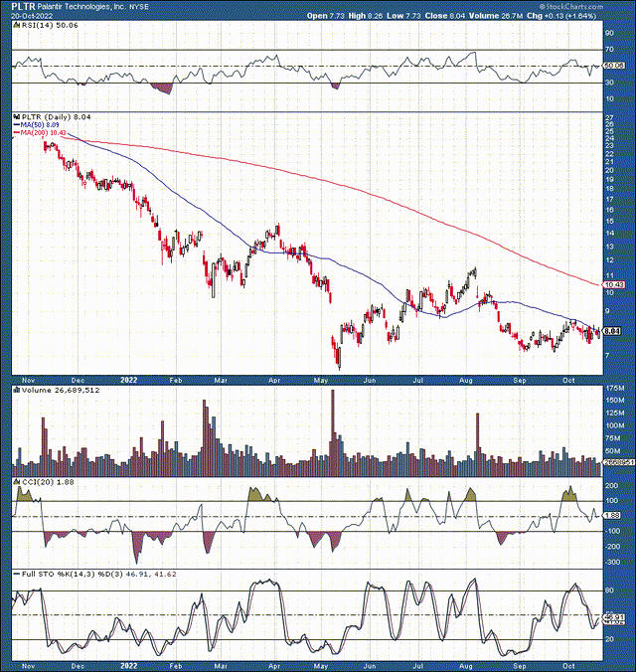636x672 pixels.
Task: Click the Volume 26,689,512 panel label
Action: coord(61,390)
